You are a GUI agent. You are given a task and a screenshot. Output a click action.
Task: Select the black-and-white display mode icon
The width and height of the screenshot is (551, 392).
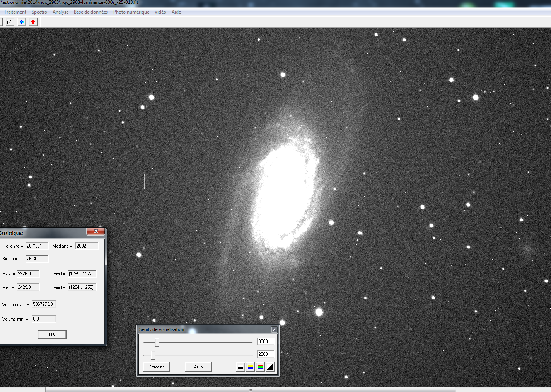(x=241, y=367)
